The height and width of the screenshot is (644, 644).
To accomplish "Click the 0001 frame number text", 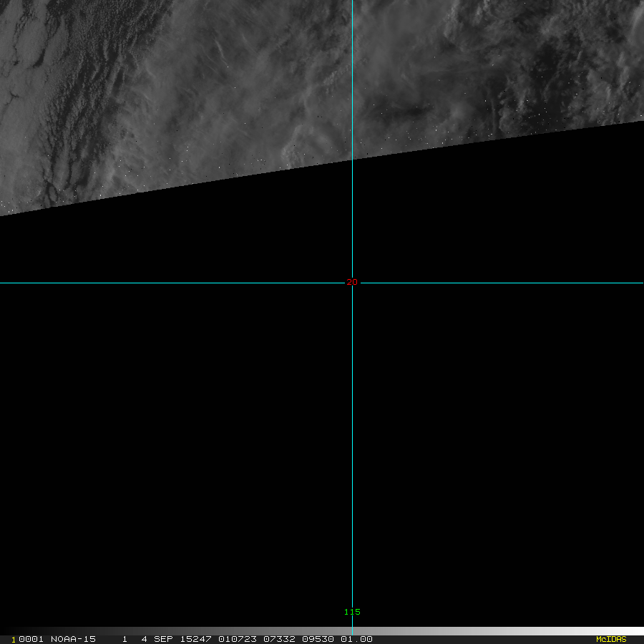I will 31,639.
